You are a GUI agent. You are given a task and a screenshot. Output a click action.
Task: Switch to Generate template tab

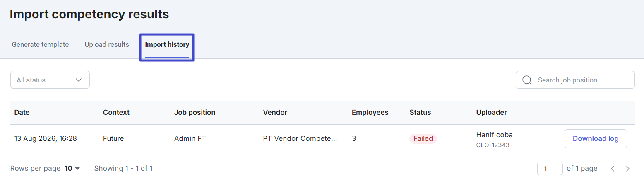pos(40,44)
